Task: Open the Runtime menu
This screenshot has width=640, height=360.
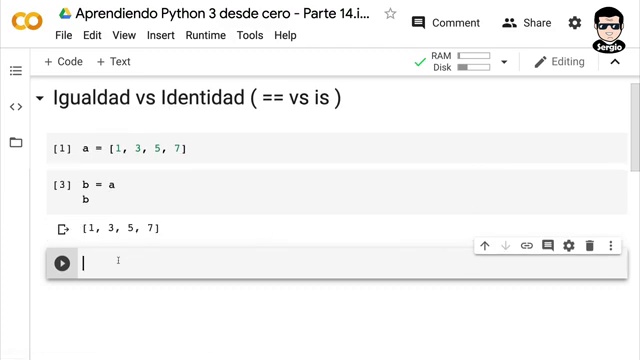Action: pyautogui.click(x=206, y=36)
